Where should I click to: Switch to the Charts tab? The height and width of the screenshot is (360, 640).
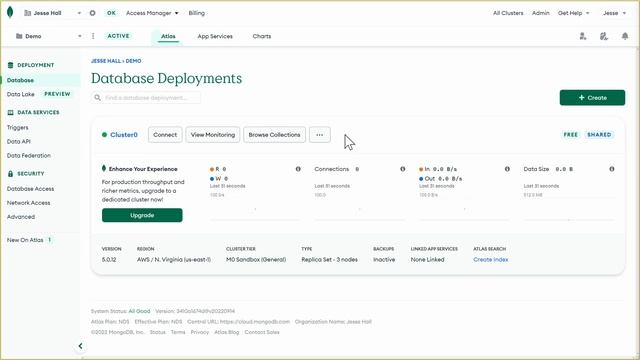(262, 36)
